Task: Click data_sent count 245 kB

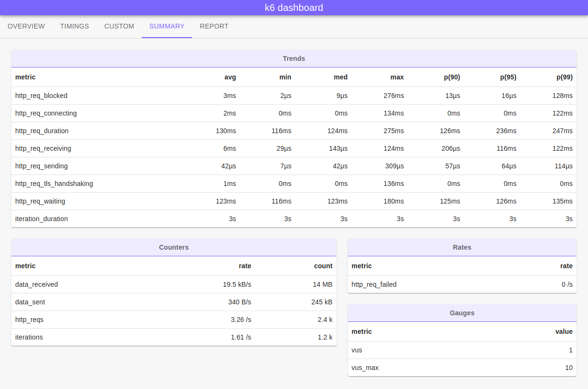Action: (322, 302)
